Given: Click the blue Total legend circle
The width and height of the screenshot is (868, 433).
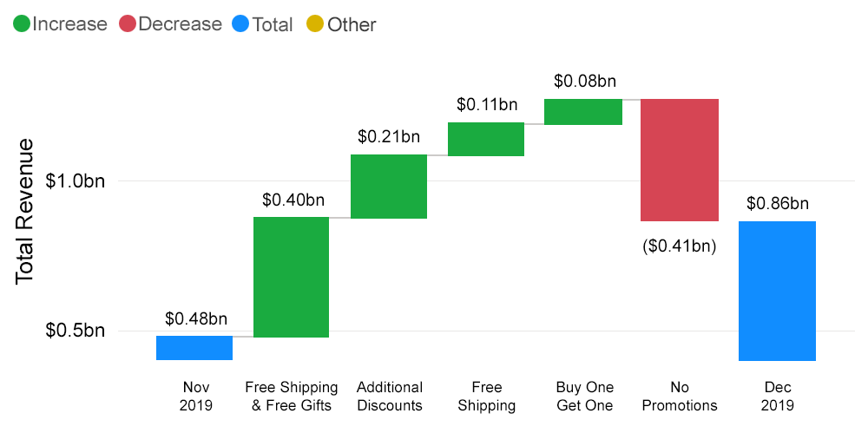Looking at the screenshot, I should pos(240,24).
